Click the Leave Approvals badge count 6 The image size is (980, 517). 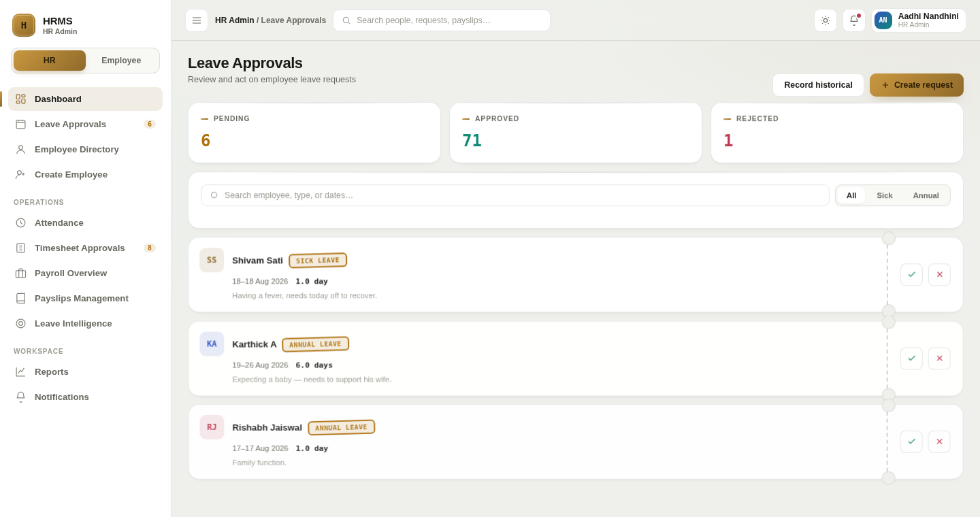150,124
